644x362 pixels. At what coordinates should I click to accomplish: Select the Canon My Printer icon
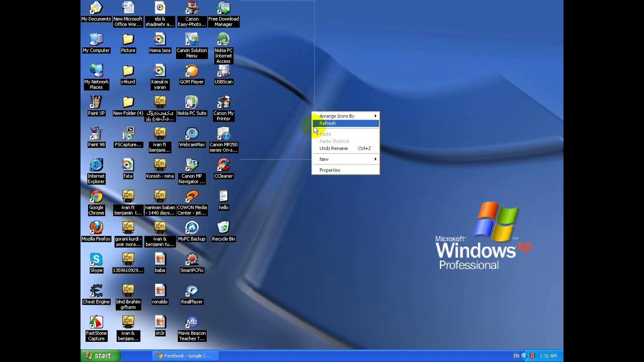click(223, 103)
